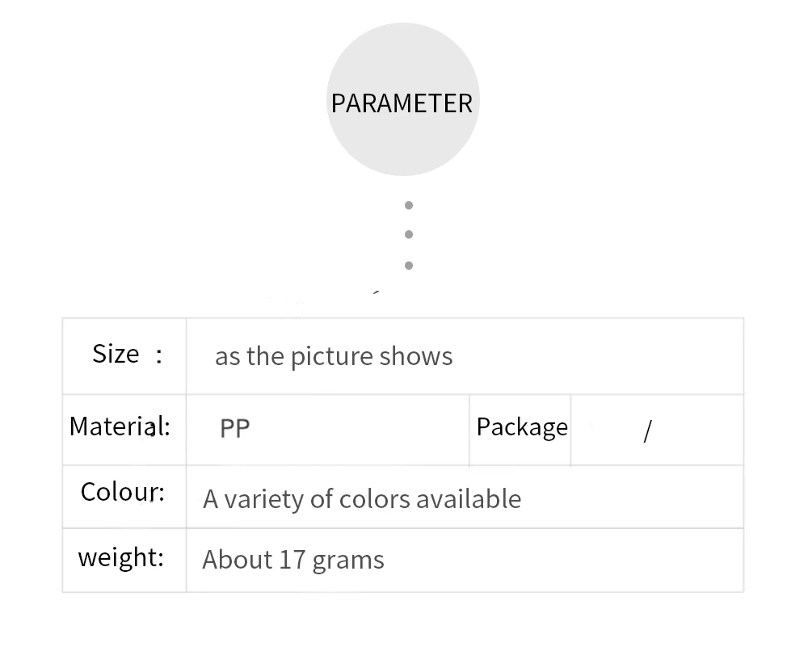Click the colon after the Size label
The image size is (808, 672).
[159, 355]
